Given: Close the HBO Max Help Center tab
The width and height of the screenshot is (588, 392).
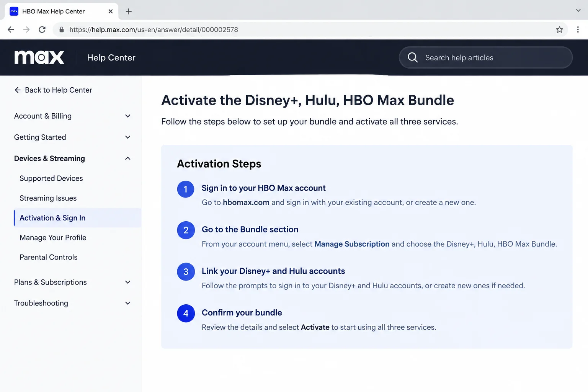Looking at the screenshot, I should pos(110,11).
